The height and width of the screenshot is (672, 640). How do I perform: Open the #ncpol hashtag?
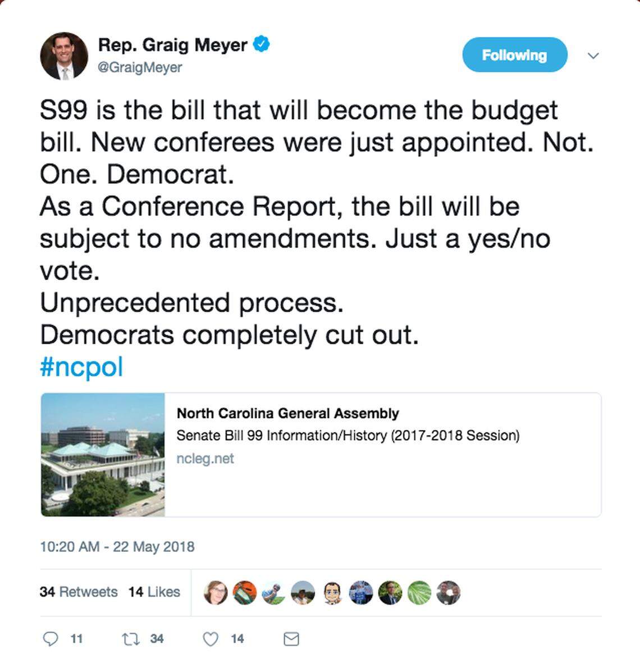point(81,367)
